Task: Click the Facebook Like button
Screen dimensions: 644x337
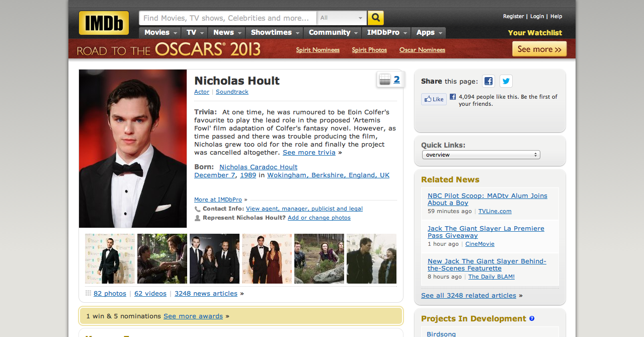Action: 434,99
